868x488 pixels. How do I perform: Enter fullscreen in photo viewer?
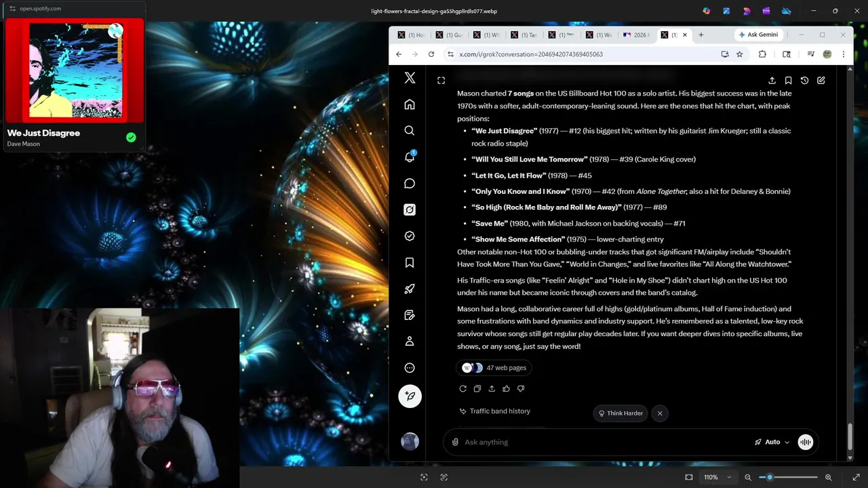pyautogui.click(x=856, y=477)
